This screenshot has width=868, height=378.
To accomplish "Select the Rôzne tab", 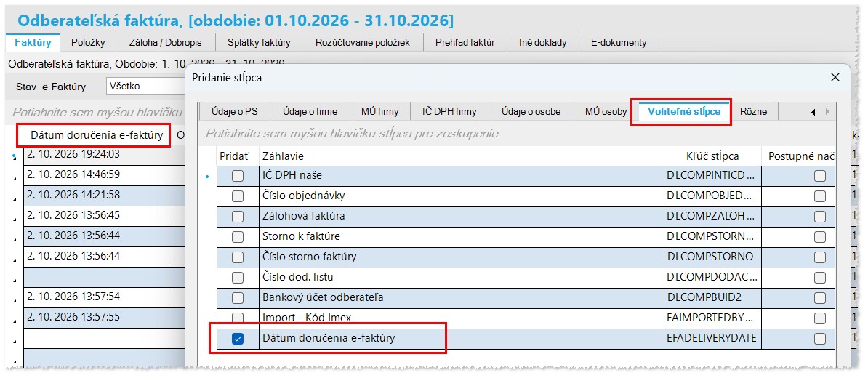I will pos(753,112).
